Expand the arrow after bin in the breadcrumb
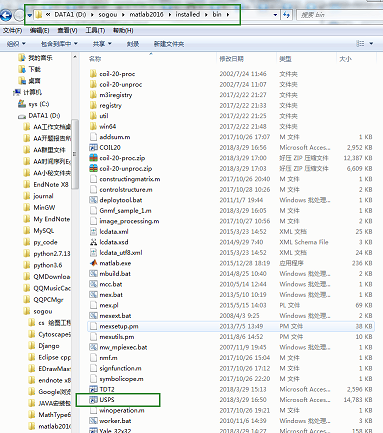 click(x=228, y=15)
